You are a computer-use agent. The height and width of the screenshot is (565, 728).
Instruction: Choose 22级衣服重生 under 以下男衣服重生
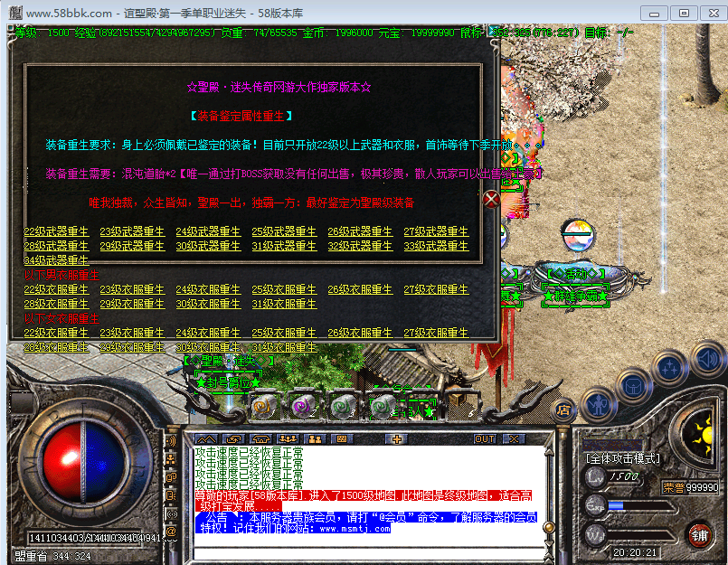[56, 289]
